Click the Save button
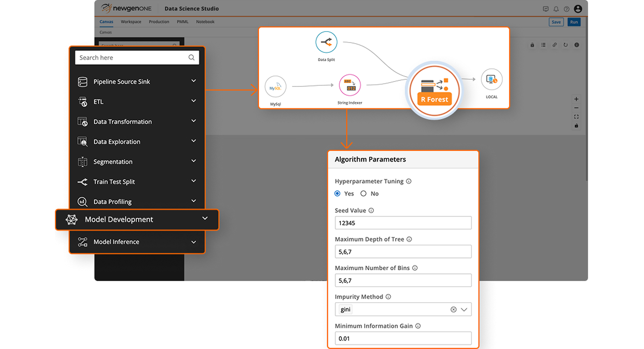 (556, 22)
